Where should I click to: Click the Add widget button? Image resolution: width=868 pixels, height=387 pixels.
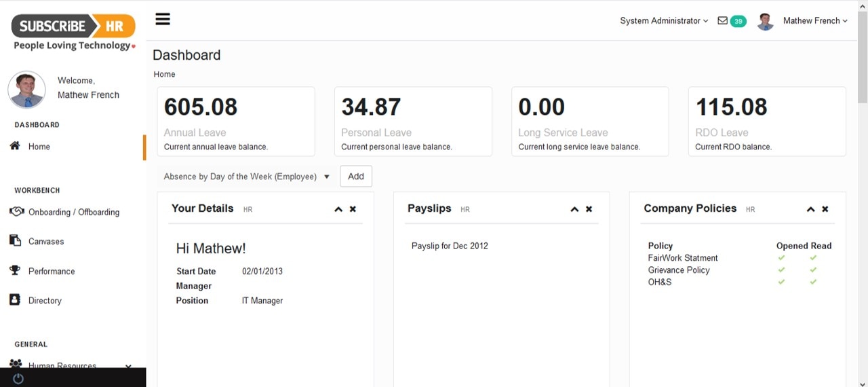356,177
